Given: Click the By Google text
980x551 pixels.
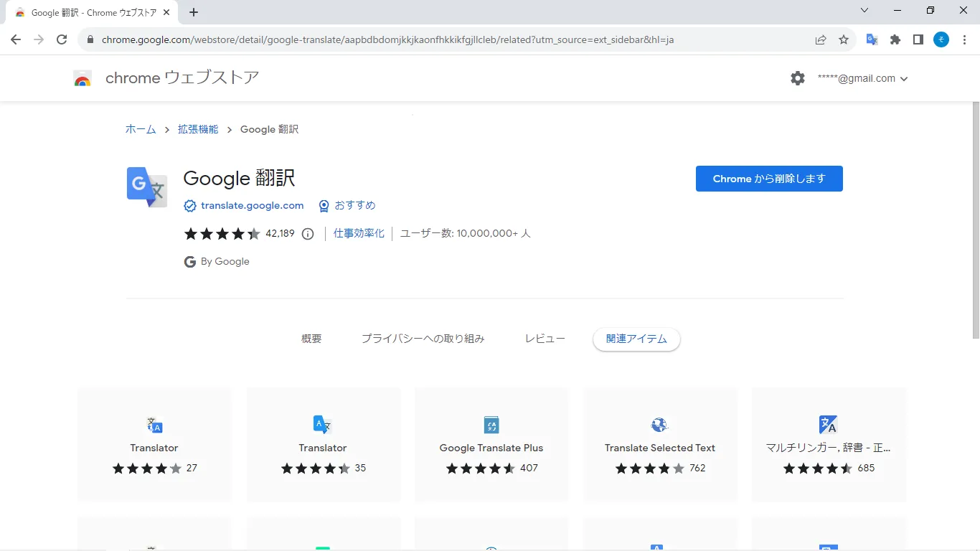Looking at the screenshot, I should tap(225, 262).
